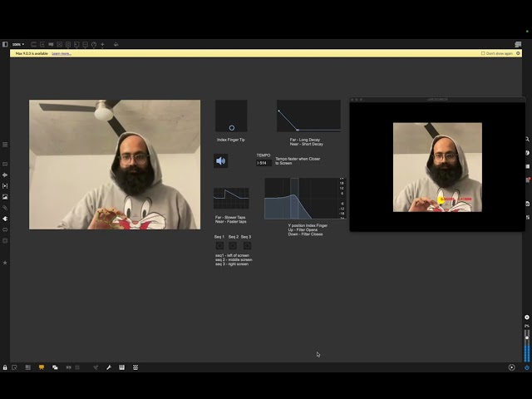Click the play-bracket icon in left sidebar

pyautogui.click(x=5, y=186)
